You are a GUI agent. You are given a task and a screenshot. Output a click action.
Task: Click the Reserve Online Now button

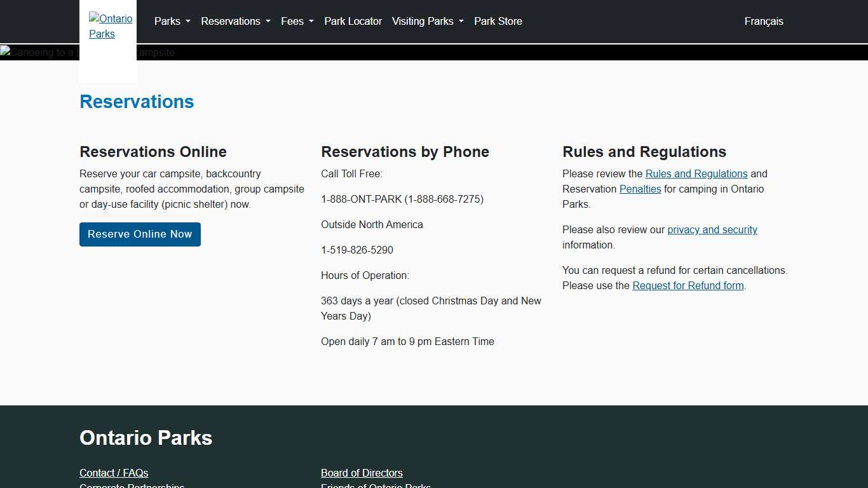[x=140, y=234]
